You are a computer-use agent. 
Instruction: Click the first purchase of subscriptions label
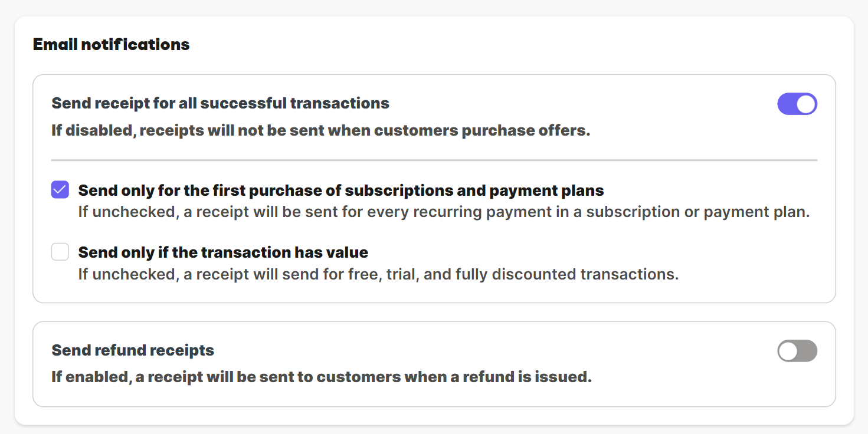[x=340, y=190]
